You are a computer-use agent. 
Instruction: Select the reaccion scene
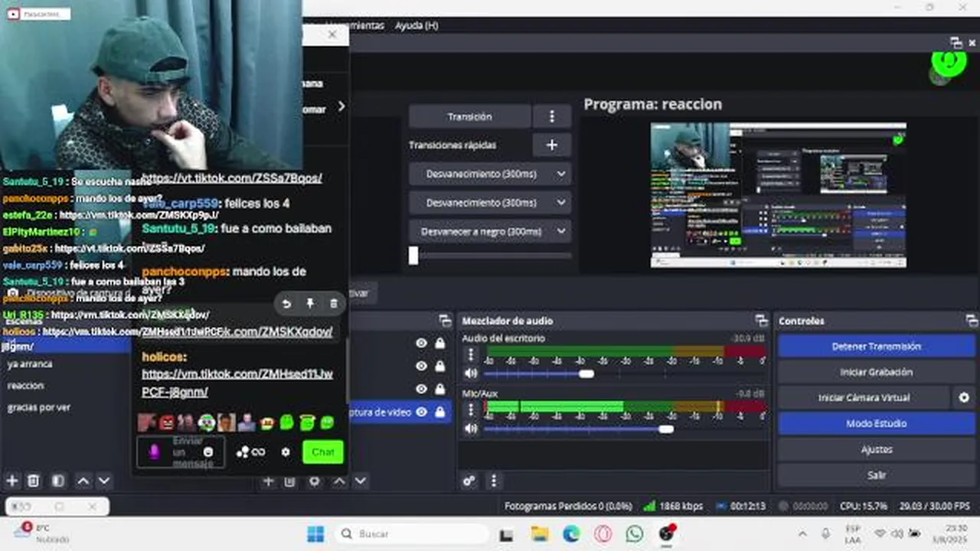tap(25, 386)
